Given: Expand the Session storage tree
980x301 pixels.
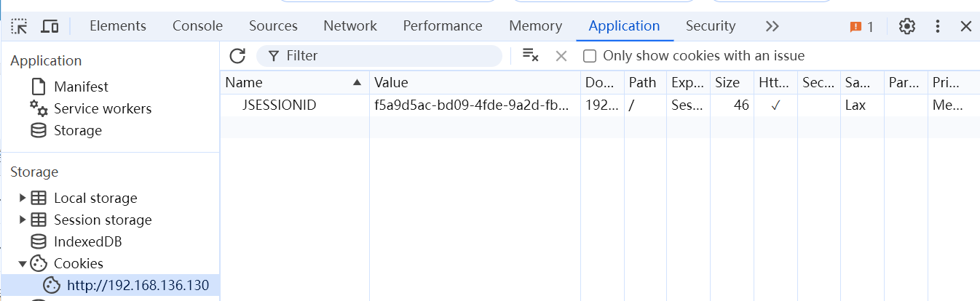Looking at the screenshot, I should 23,220.
